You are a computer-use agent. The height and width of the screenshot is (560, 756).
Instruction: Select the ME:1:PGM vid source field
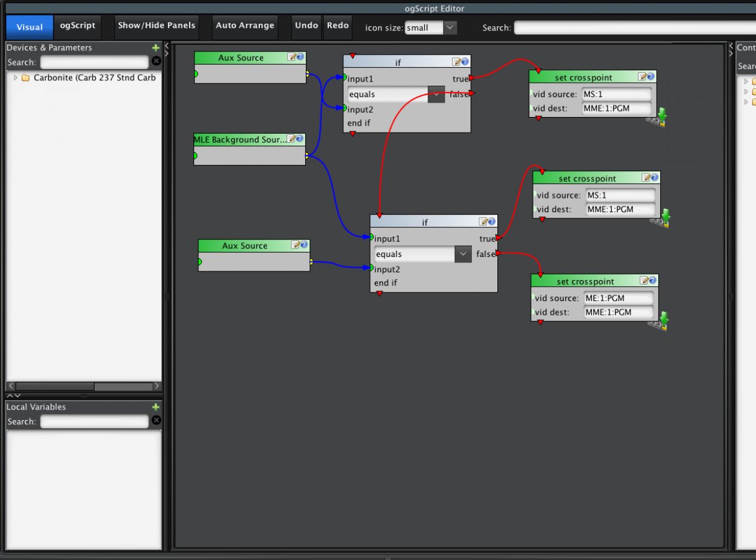click(x=619, y=298)
